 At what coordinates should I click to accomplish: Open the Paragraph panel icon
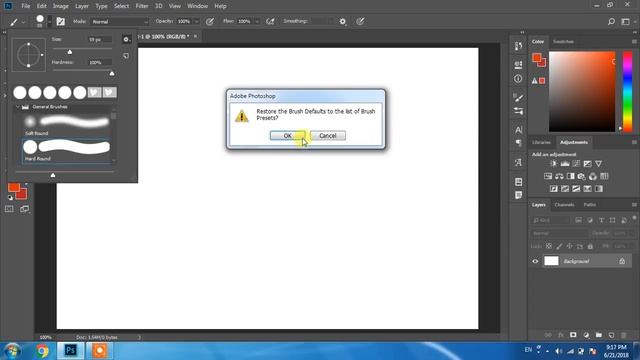click(x=518, y=143)
